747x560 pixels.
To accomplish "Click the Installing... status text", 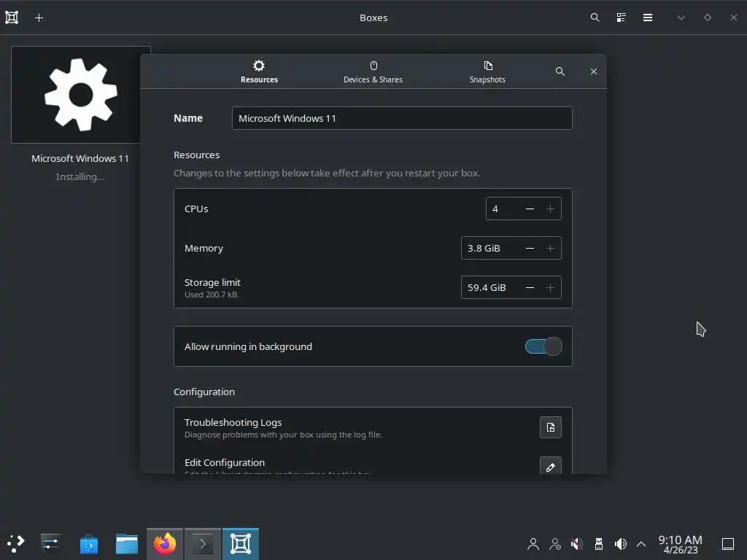I will click(80, 176).
